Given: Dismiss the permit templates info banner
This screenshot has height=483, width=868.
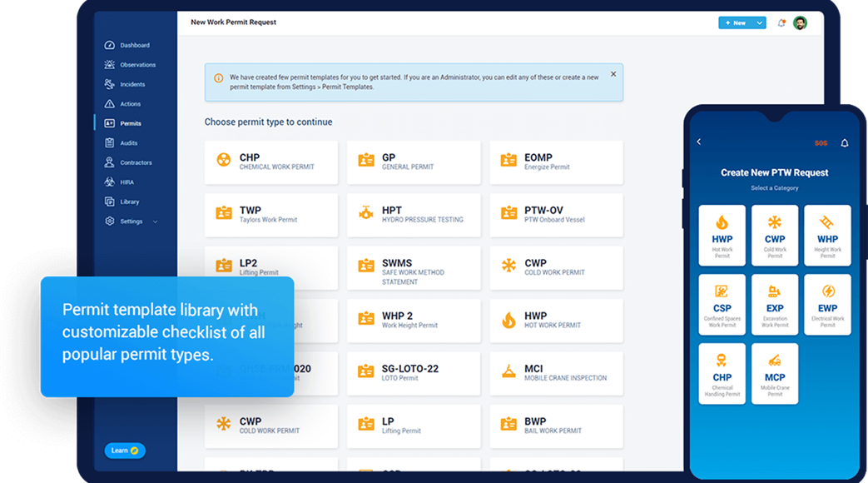Looking at the screenshot, I should point(613,74).
